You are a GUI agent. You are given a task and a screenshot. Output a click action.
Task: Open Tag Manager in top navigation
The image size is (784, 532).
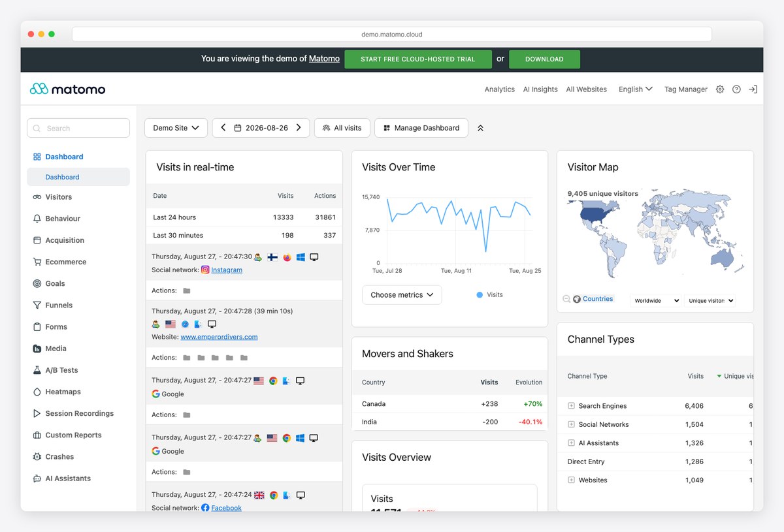[686, 89]
